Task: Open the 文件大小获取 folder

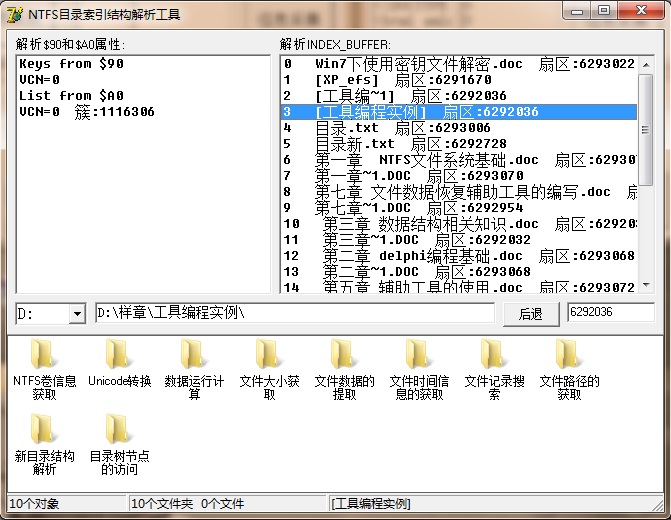Action: pyautogui.click(x=269, y=369)
